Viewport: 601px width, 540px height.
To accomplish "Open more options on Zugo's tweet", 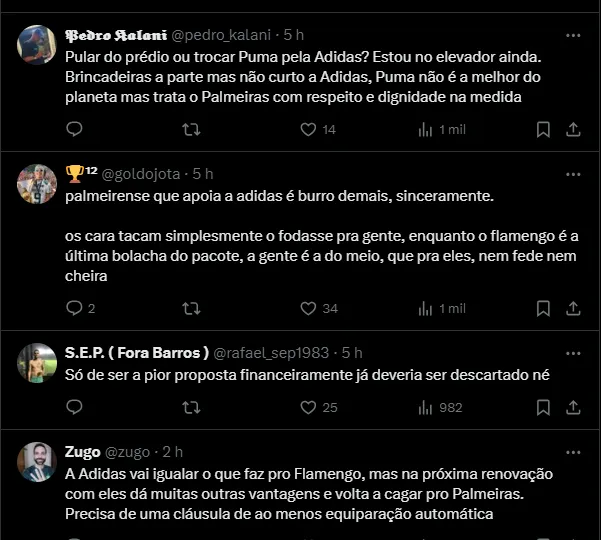I will pyautogui.click(x=573, y=452).
